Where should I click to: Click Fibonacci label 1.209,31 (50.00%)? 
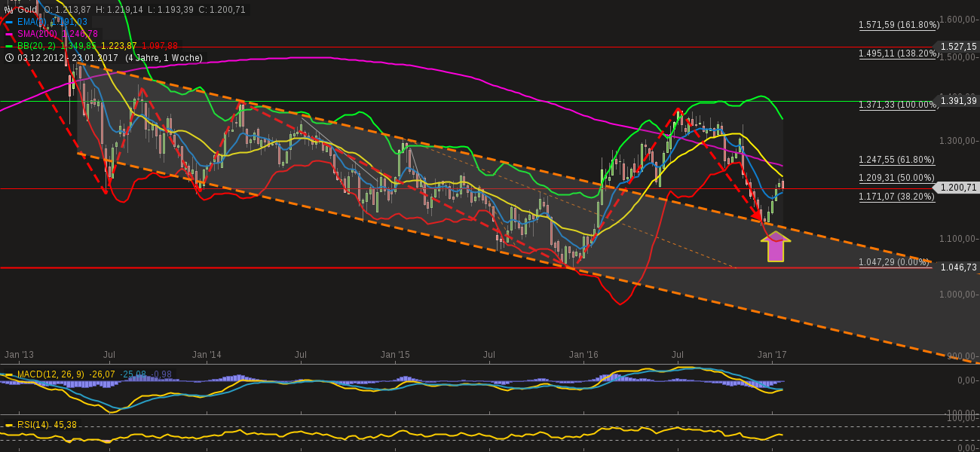pos(896,179)
